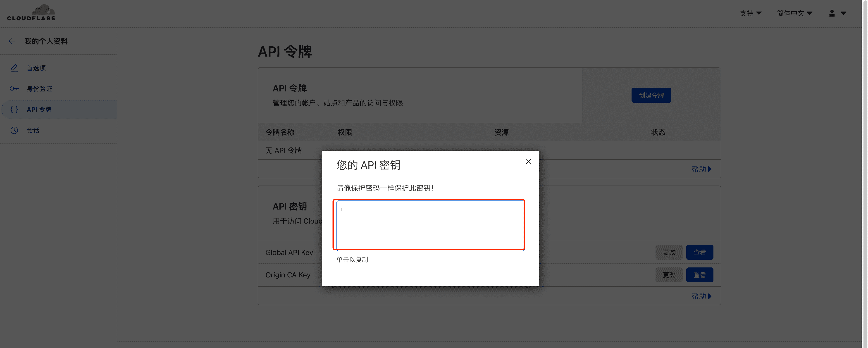Image resolution: width=868 pixels, height=348 pixels.
Task: Select 身份验证 in the sidebar
Action: [x=39, y=89]
